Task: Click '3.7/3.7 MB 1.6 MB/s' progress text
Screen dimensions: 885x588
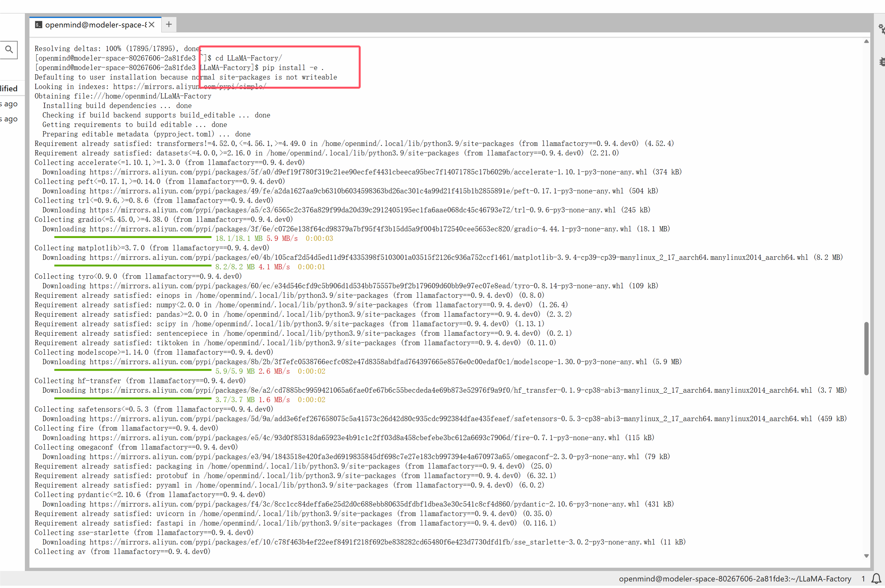Action: tap(252, 400)
